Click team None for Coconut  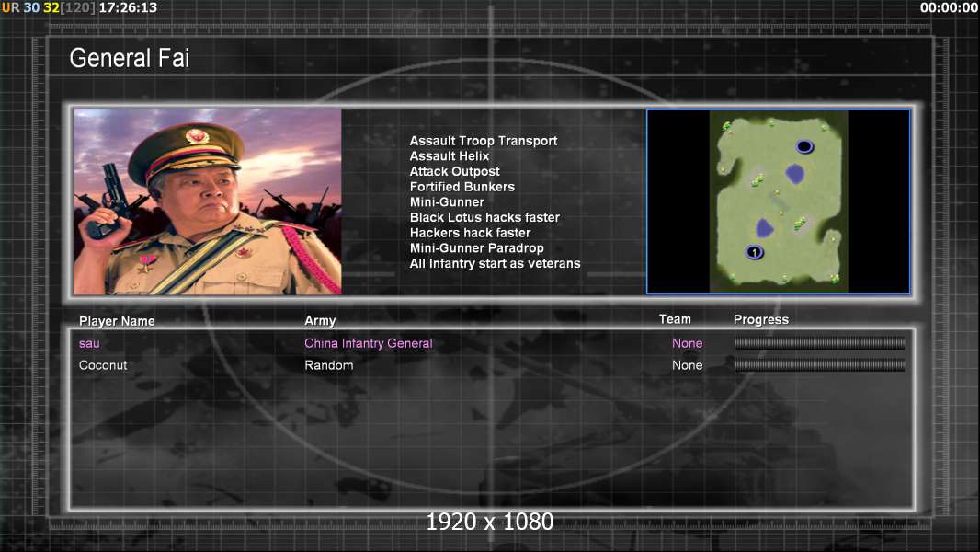tap(687, 365)
